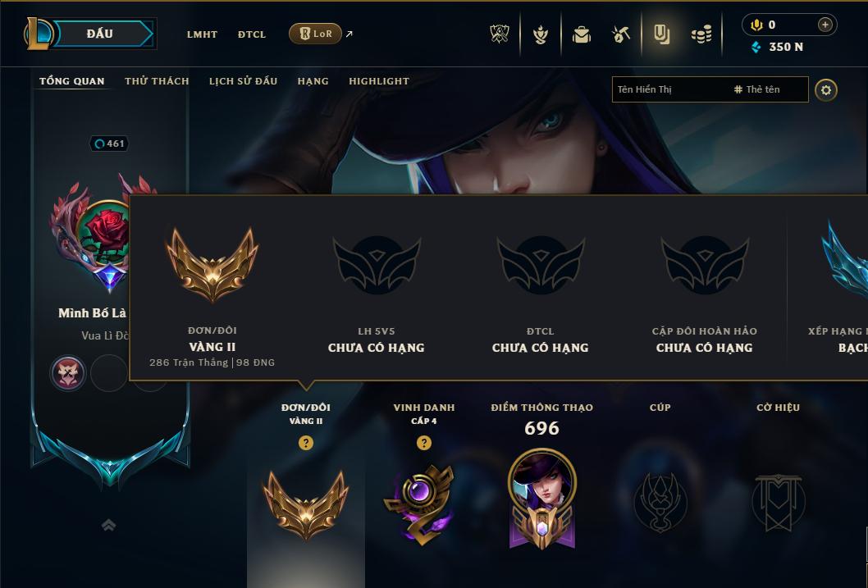
Task: Switch to the Thử Thách tab
Action: (x=157, y=80)
